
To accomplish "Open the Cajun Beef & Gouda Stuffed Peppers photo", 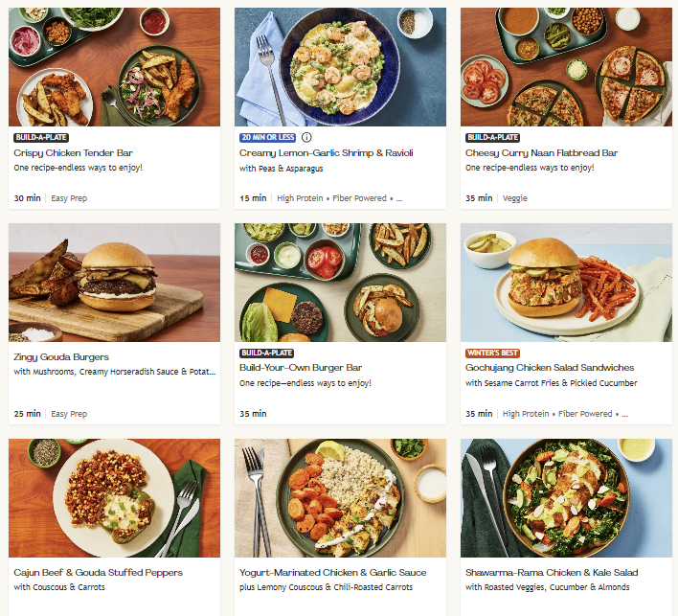I will coord(114,498).
